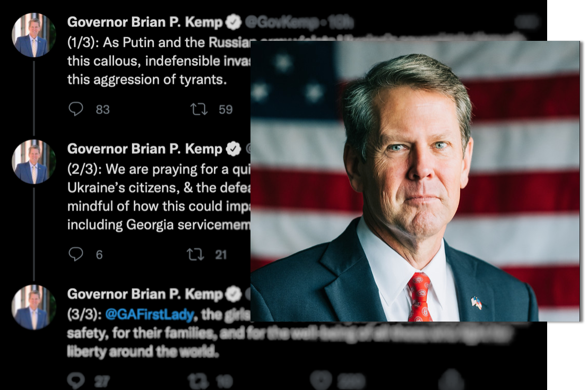
Task: Click the share icon on the 3/3 tweet
Action: (451, 379)
